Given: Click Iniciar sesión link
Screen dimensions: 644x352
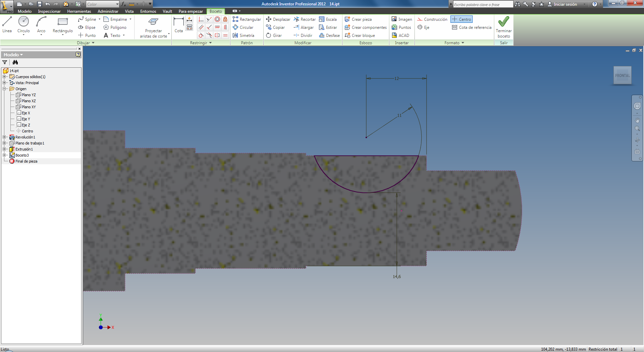Looking at the screenshot, I should point(562,4).
